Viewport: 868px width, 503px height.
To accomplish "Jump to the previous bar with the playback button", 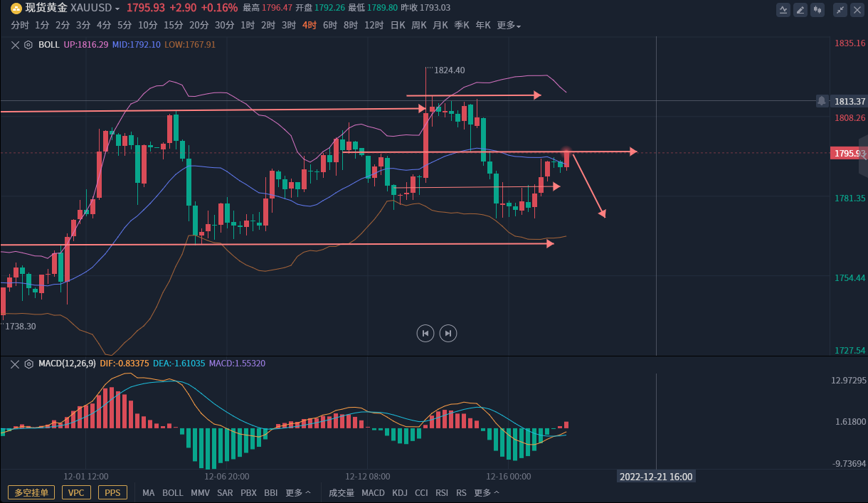I will (x=425, y=333).
